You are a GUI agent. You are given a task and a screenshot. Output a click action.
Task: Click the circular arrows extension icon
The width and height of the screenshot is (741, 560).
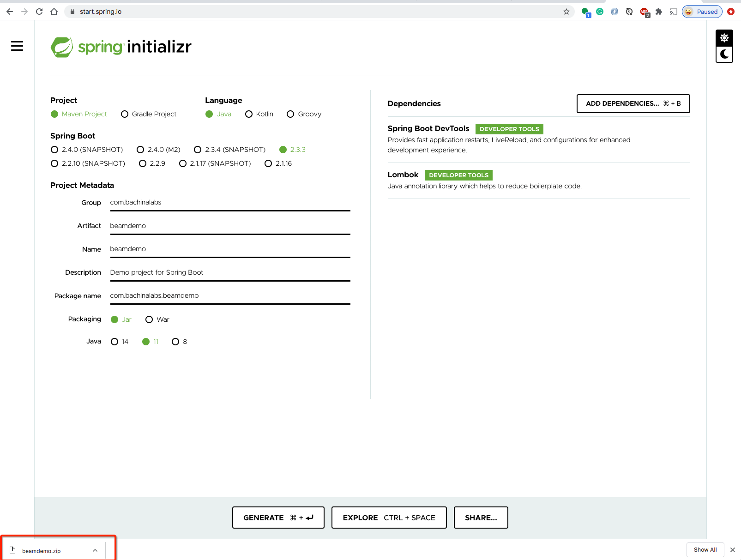pos(629,12)
